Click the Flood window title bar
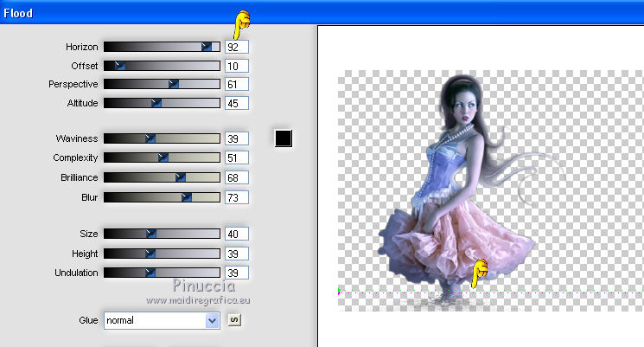644x347 pixels. coord(322,13)
